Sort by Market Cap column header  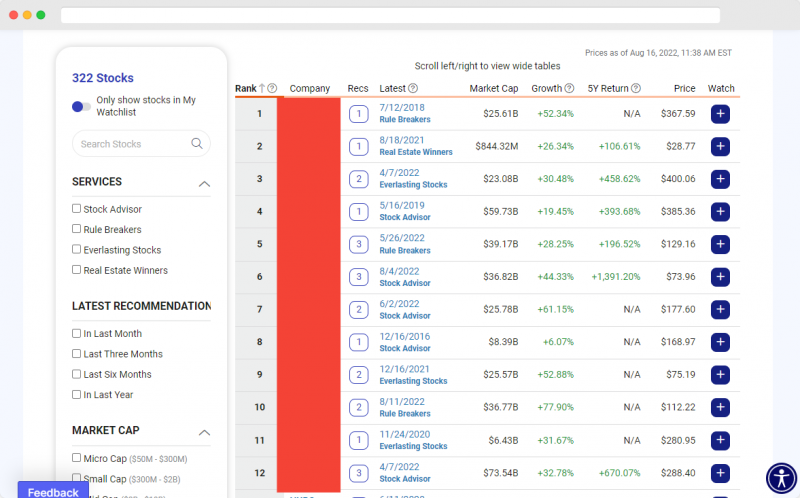493,88
